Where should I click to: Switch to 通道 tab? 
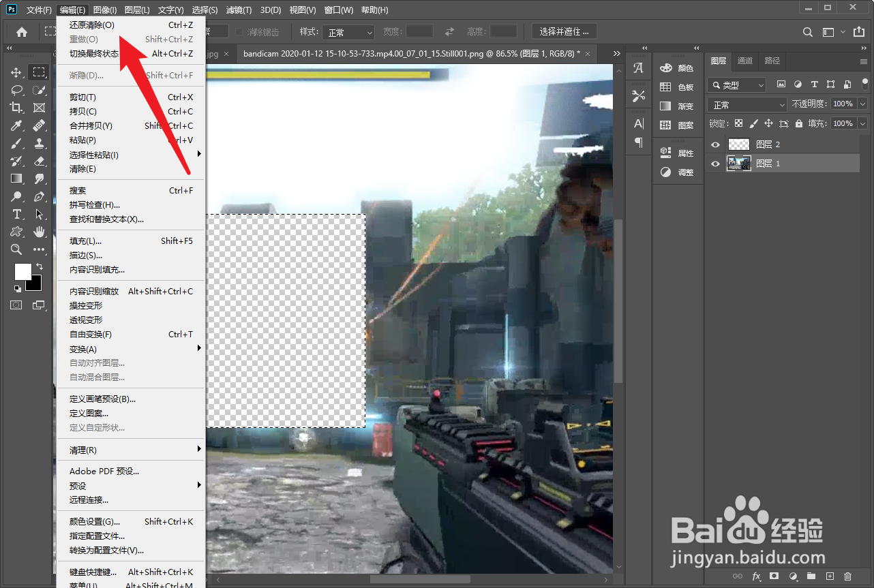[745, 61]
